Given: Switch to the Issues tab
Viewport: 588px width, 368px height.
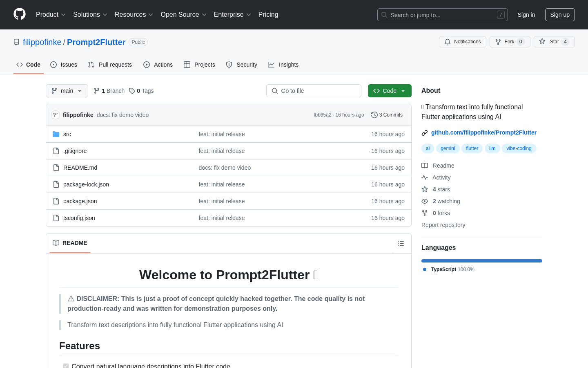Looking at the screenshot, I should (64, 65).
